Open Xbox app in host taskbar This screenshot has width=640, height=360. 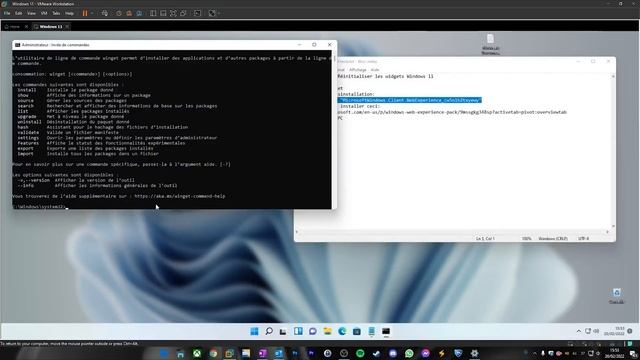197,353
